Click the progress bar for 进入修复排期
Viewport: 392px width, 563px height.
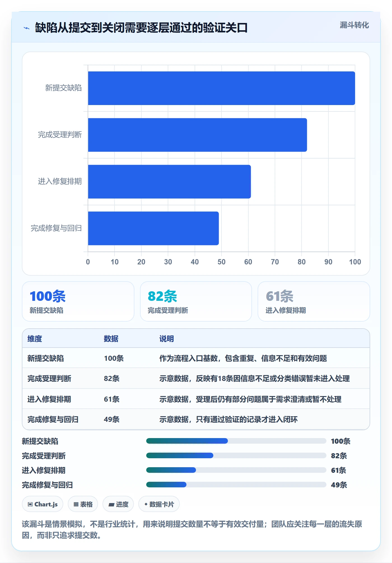point(236,470)
